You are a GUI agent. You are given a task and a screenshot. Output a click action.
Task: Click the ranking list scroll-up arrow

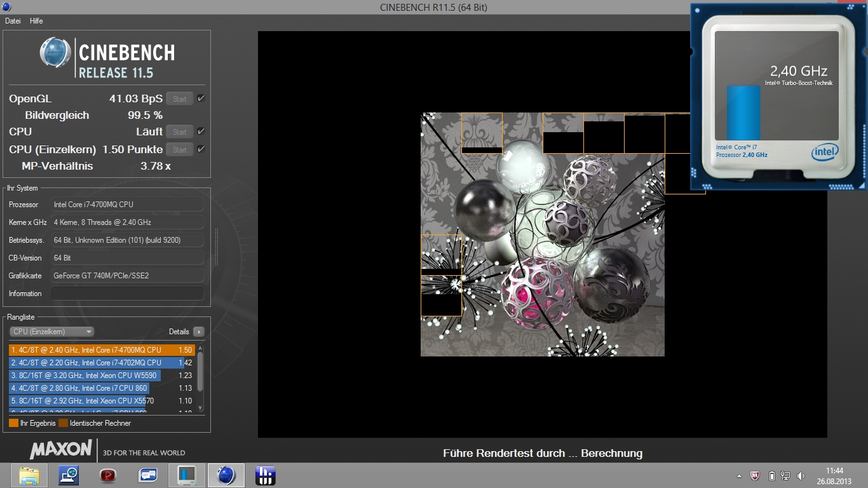point(201,348)
